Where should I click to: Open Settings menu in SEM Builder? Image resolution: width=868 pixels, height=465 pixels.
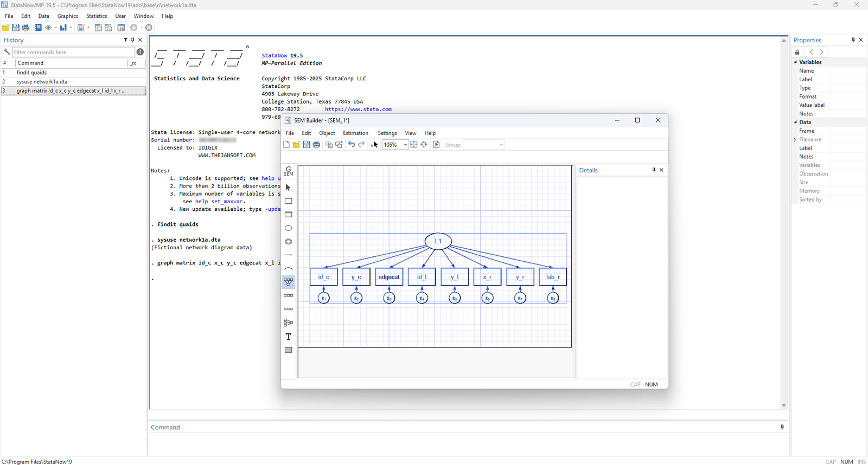point(387,133)
